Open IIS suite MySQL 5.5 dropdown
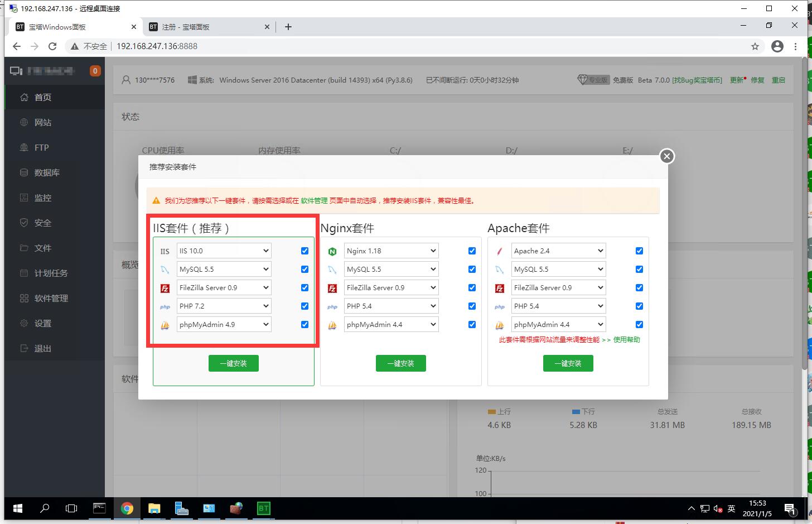This screenshot has height=524, width=812. [224, 270]
